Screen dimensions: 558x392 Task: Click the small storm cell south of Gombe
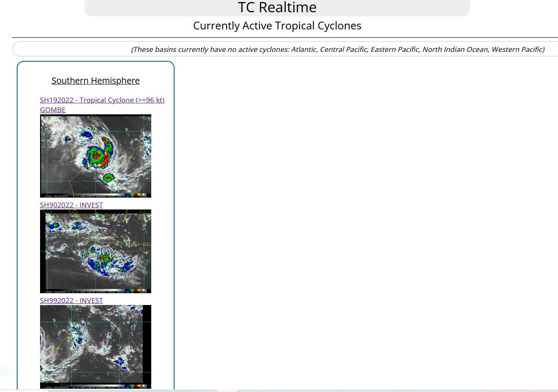click(x=108, y=177)
